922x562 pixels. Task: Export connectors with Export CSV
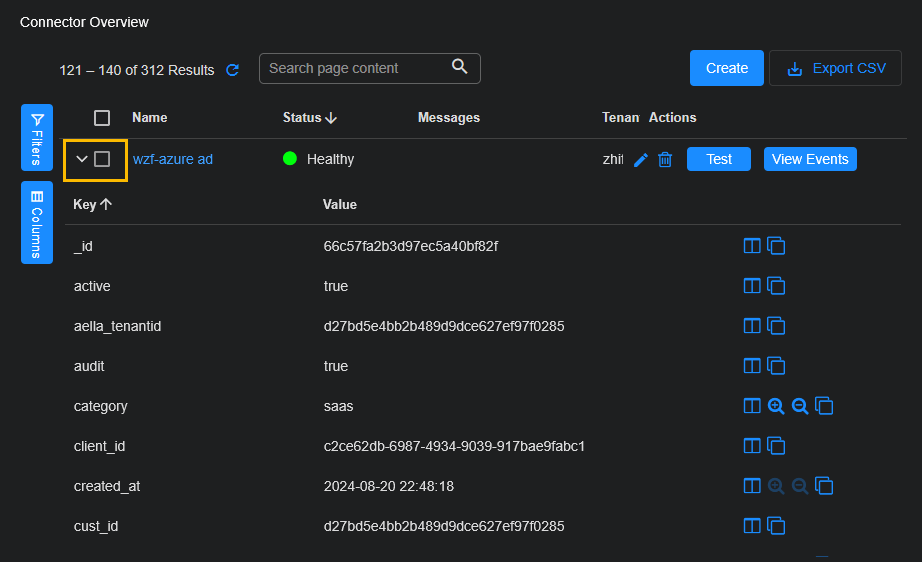click(835, 68)
